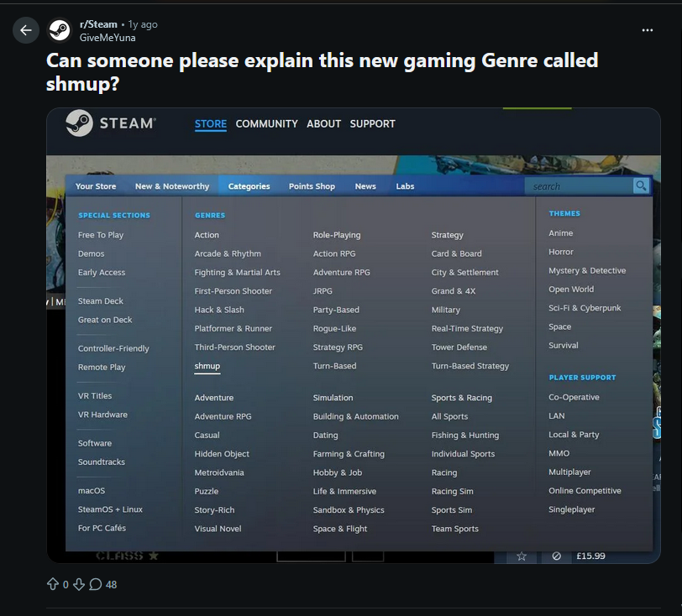This screenshot has width=682, height=616.
Task: Open the Visual Novel genre
Action: click(218, 529)
